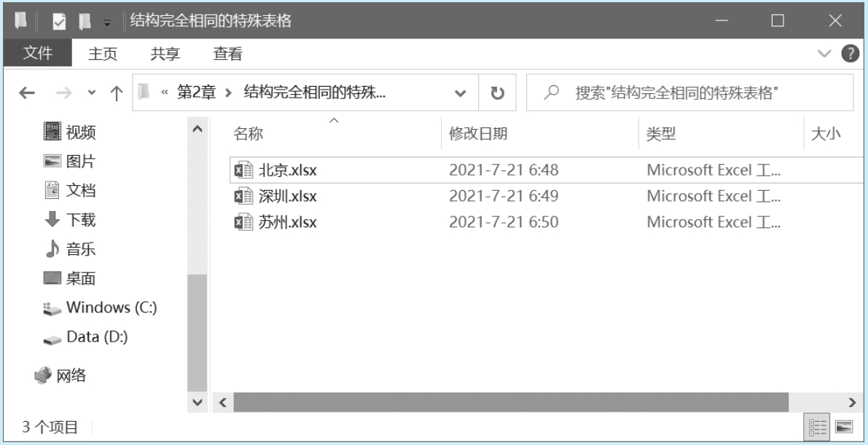Click the 音乐 note icon
Image resolution: width=868 pixels, height=445 pixels.
[x=52, y=248]
